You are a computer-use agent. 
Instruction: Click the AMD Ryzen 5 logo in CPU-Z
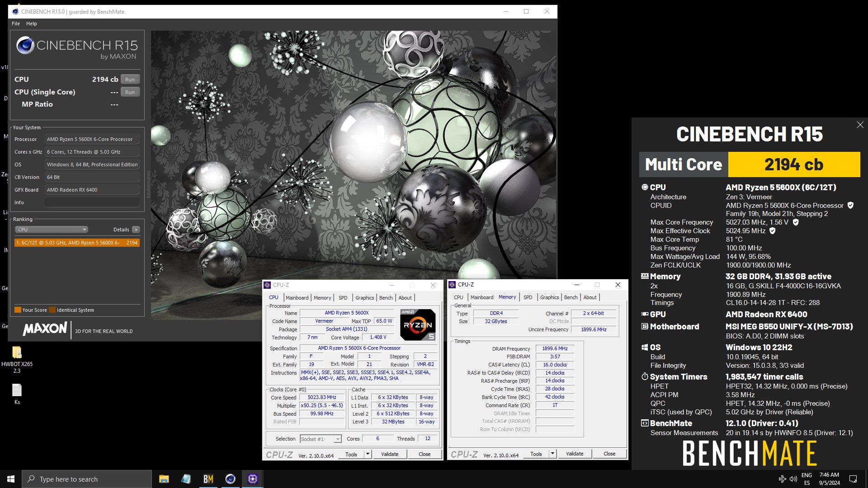418,324
